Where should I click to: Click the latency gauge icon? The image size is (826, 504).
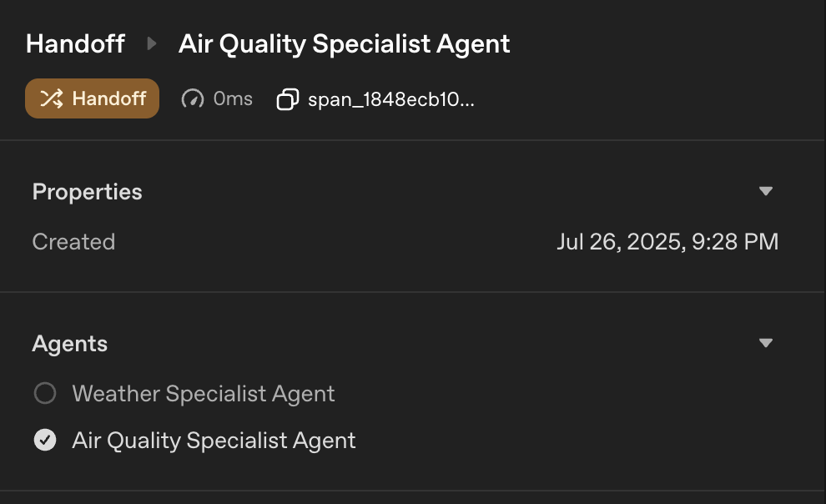coord(193,99)
